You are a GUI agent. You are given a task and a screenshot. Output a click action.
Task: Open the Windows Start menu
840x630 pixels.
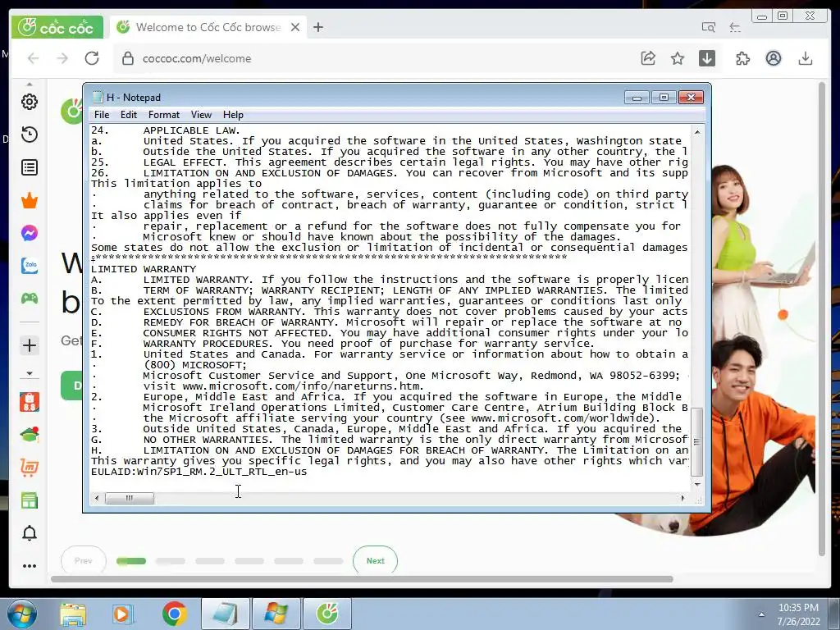pyautogui.click(x=21, y=614)
